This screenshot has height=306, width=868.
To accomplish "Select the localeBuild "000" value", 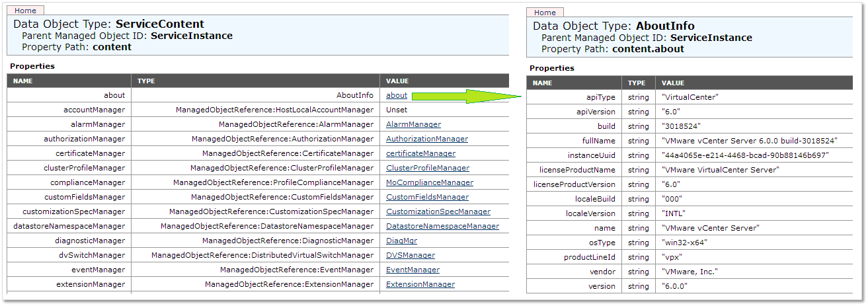I will pyautogui.click(x=672, y=199).
